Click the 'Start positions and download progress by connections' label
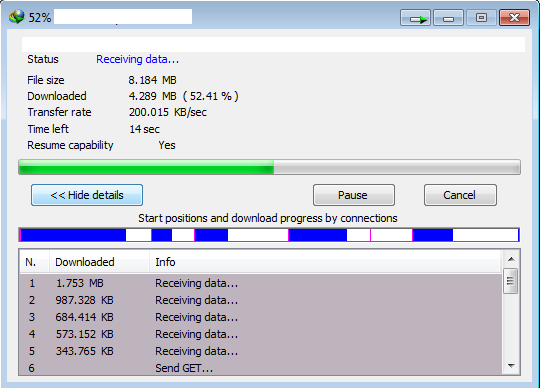541x389 pixels. [x=268, y=218]
